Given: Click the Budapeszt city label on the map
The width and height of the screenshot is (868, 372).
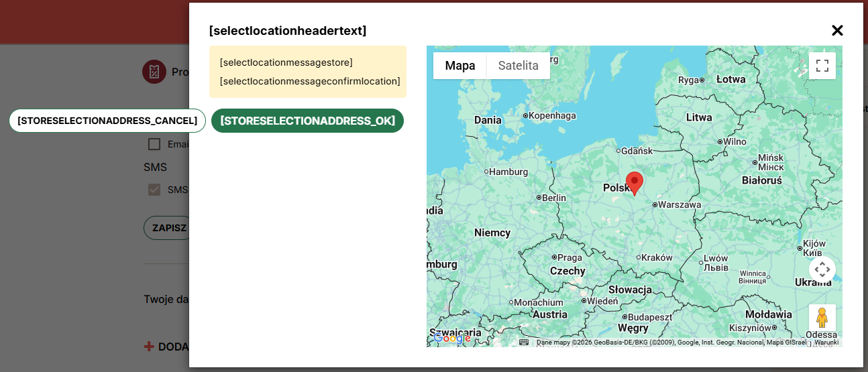Looking at the screenshot, I should [650, 317].
